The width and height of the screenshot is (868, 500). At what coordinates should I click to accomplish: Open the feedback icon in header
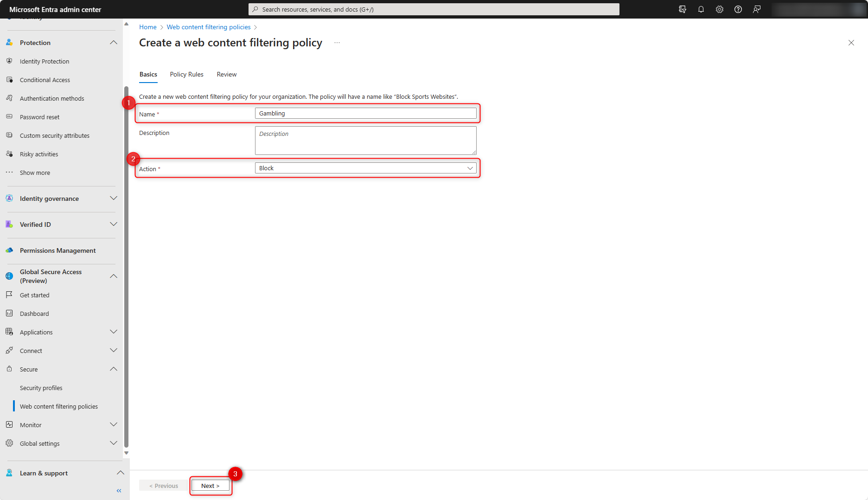(x=756, y=9)
